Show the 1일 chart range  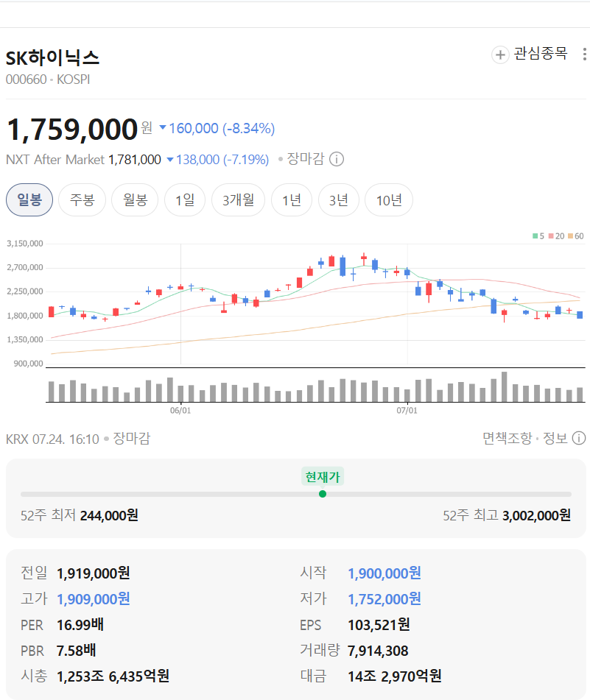(185, 199)
